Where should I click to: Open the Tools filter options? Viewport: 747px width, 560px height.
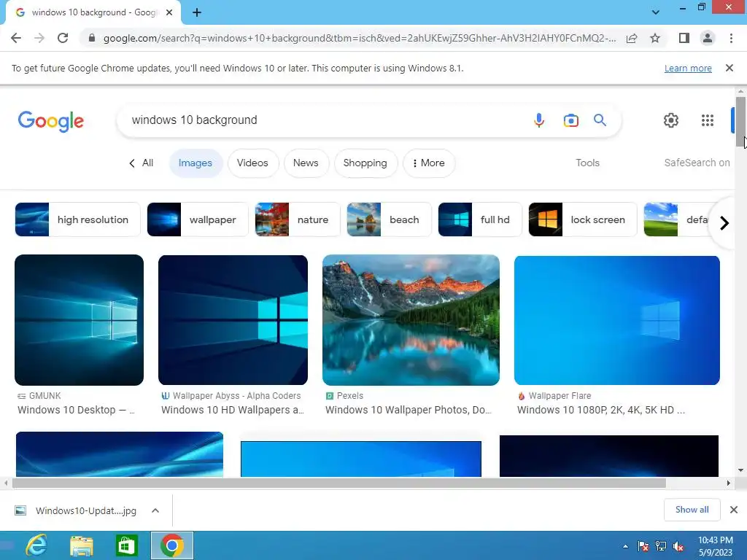click(x=587, y=163)
